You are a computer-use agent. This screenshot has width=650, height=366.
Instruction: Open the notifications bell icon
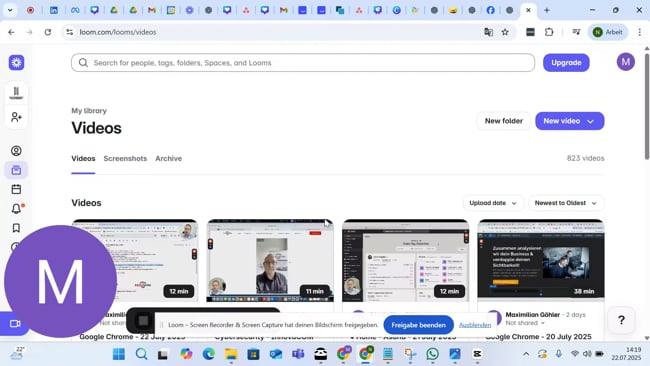coord(17,208)
